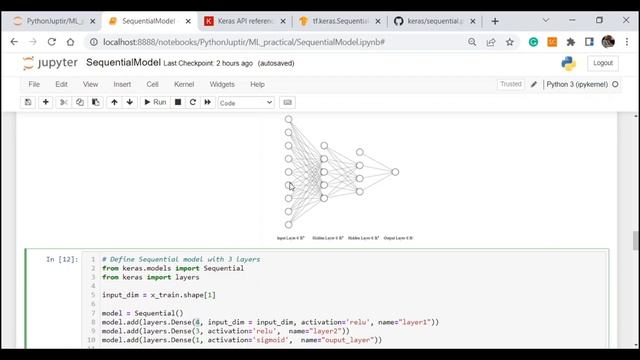Open the Insert menu
Screen dimensions: 640x360
(x=122, y=84)
